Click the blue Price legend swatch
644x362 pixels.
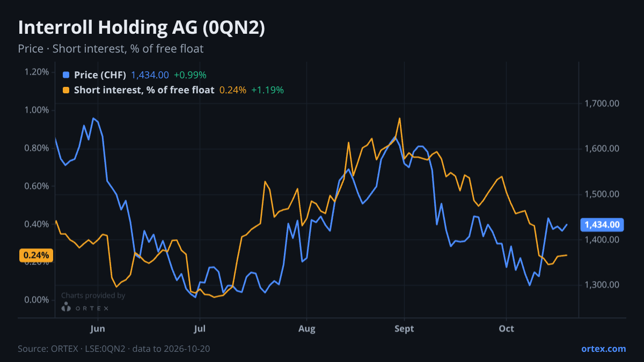66,75
